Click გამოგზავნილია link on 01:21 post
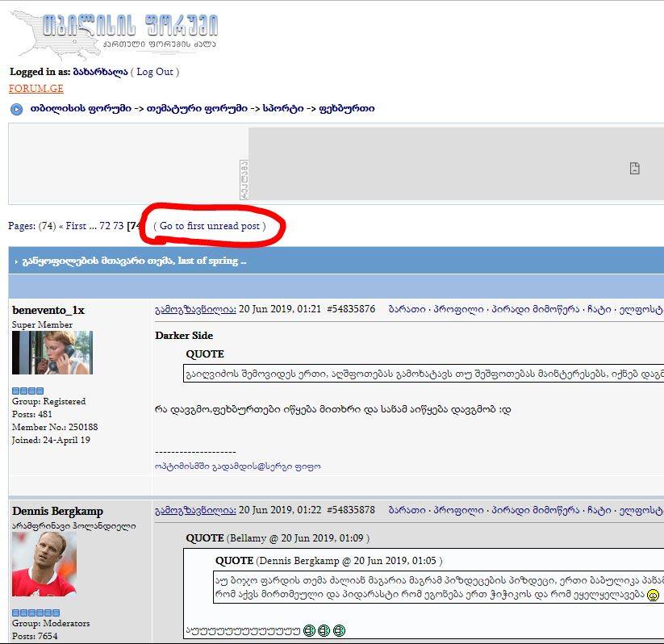 [x=195, y=309]
